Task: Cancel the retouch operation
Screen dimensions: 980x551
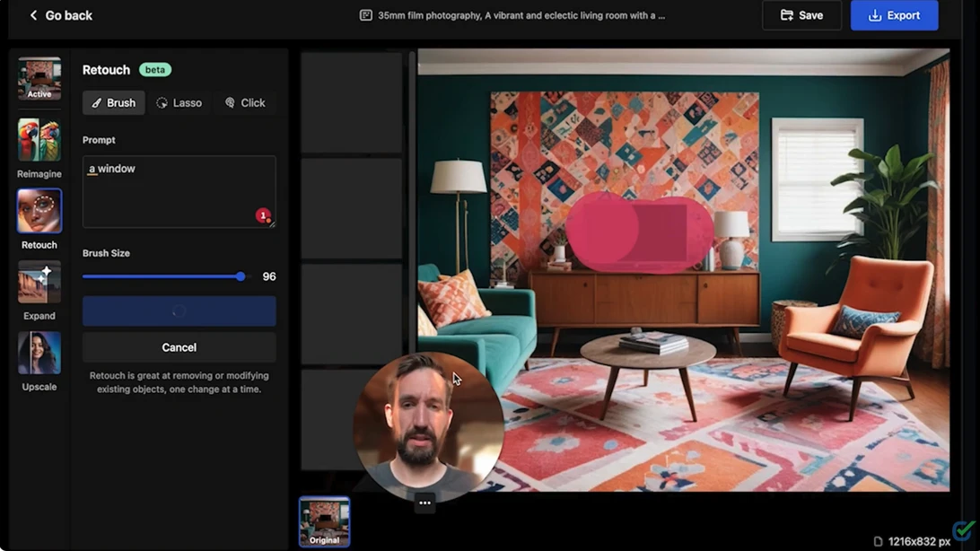Action: point(179,347)
